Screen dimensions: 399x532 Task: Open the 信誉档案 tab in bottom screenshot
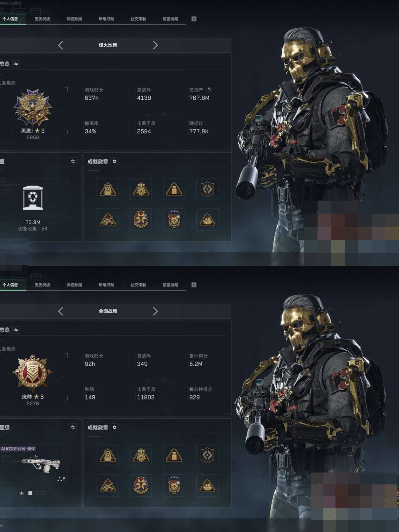(170, 285)
